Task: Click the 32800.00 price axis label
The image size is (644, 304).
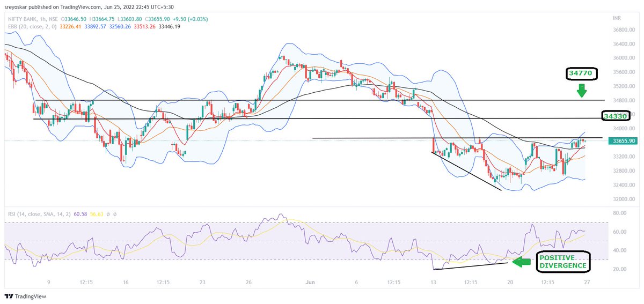Action: coord(624,170)
